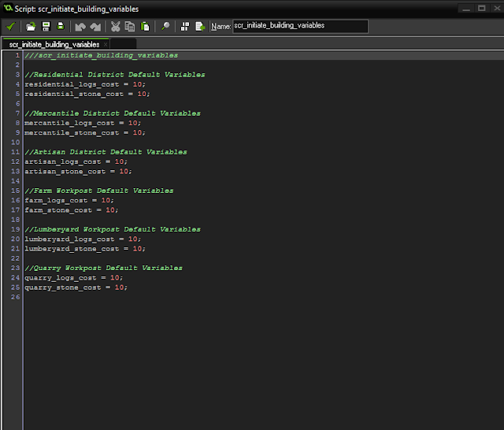Open the find magnifier tool
This screenshot has height=430, width=504.
click(165, 26)
